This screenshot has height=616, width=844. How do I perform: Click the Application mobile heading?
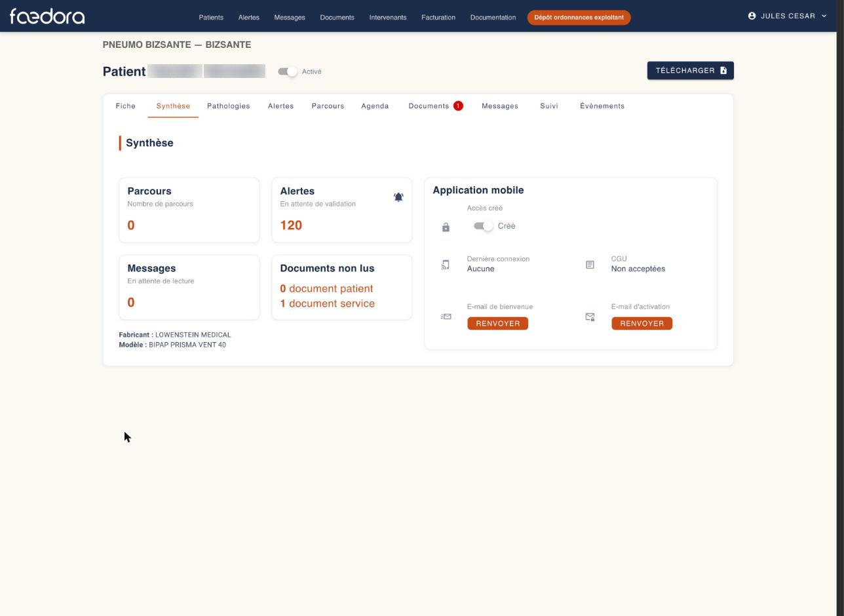478,190
